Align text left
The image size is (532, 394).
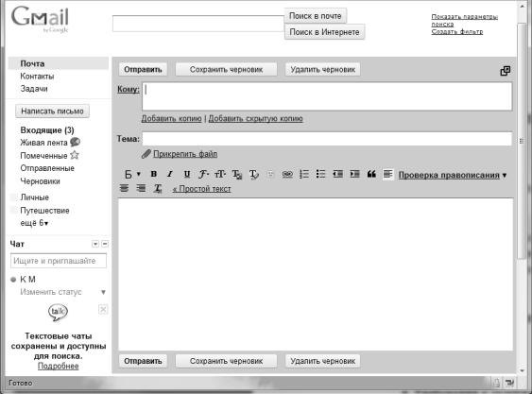coord(387,174)
